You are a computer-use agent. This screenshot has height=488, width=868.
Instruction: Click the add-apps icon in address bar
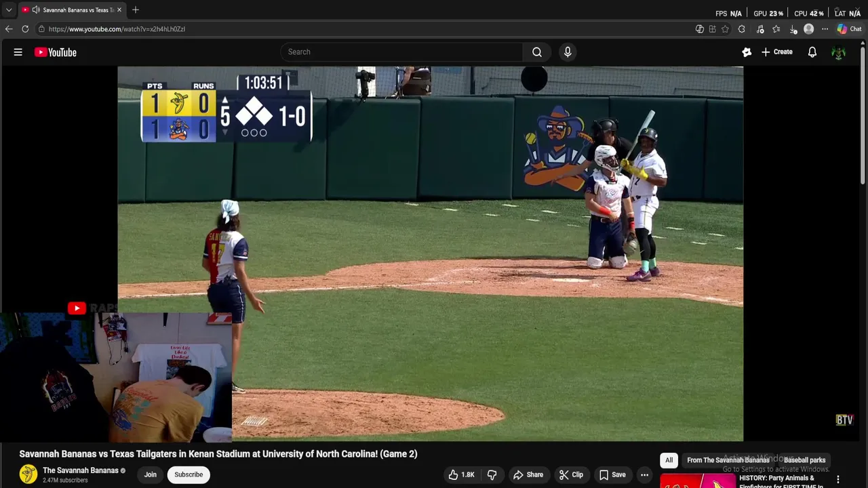tap(712, 29)
